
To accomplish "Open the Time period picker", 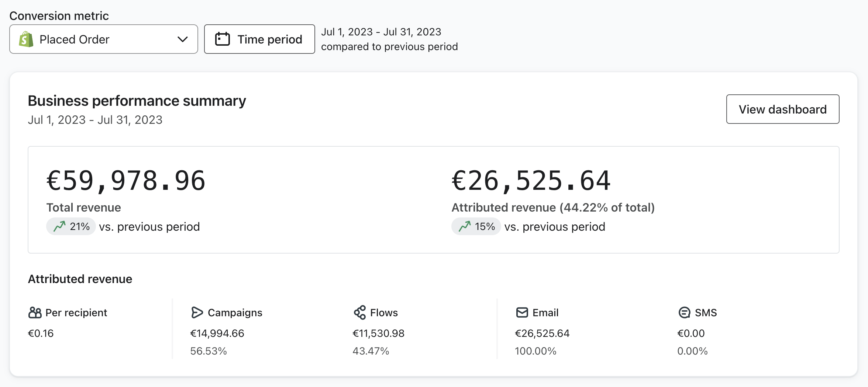I will click(x=259, y=39).
